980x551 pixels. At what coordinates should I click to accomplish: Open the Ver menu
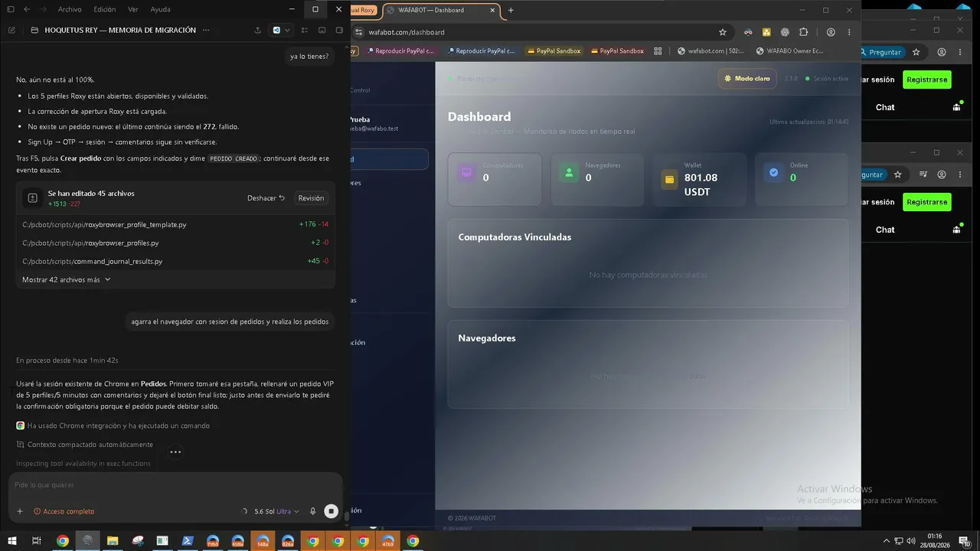tap(133, 9)
